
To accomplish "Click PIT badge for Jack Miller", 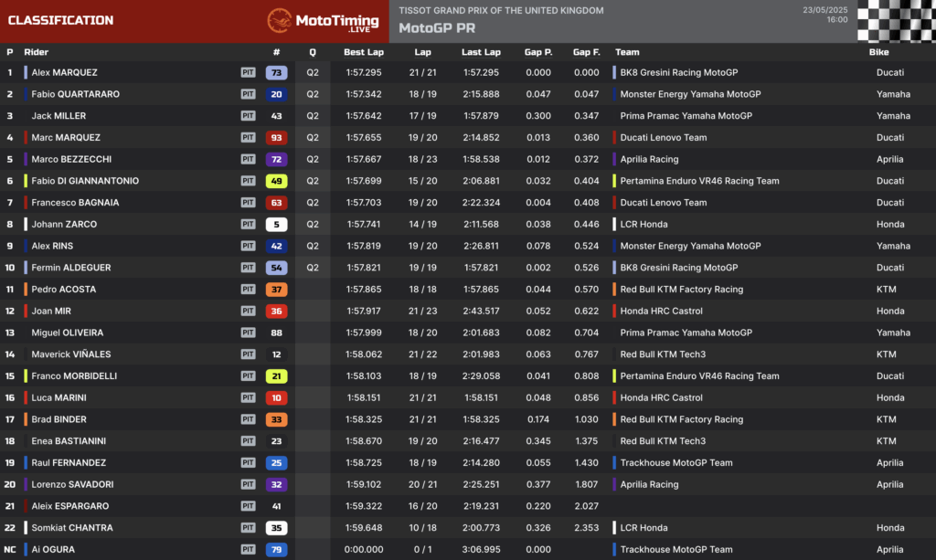I will coord(249,116).
